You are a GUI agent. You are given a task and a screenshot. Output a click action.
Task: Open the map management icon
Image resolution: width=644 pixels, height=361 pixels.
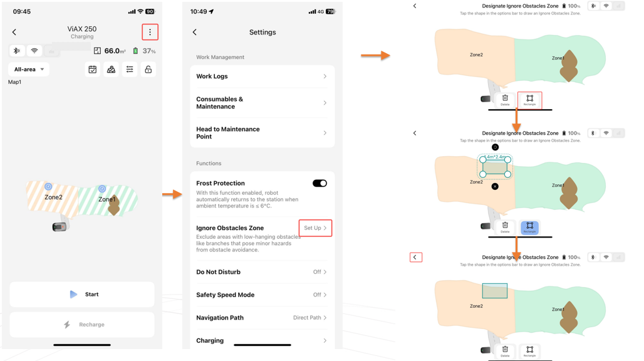pos(111,70)
